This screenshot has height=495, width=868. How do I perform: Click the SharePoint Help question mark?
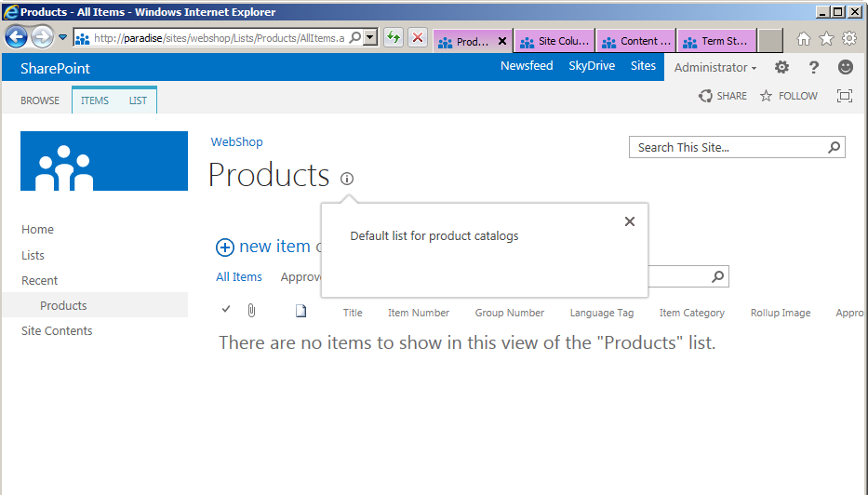[813, 67]
